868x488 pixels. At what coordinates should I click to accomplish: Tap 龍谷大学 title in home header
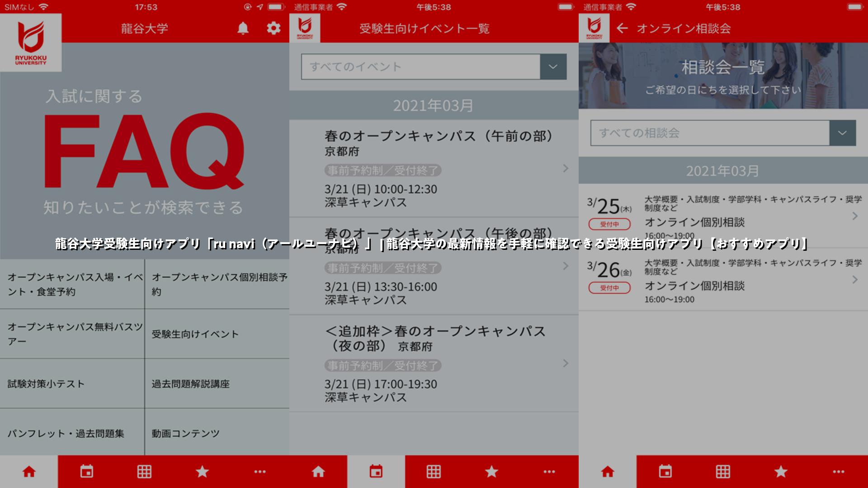tap(145, 28)
